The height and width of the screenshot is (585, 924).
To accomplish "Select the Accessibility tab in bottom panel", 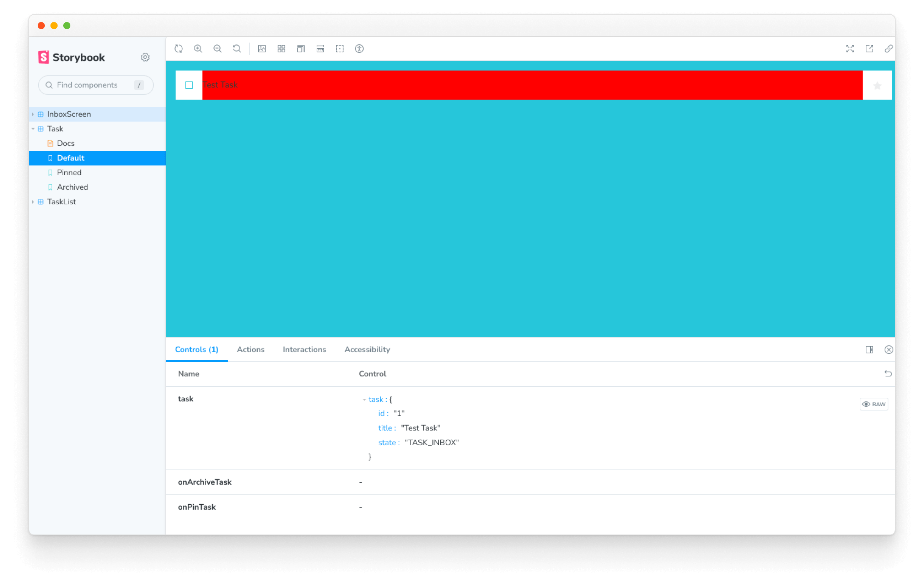I will tap(368, 349).
